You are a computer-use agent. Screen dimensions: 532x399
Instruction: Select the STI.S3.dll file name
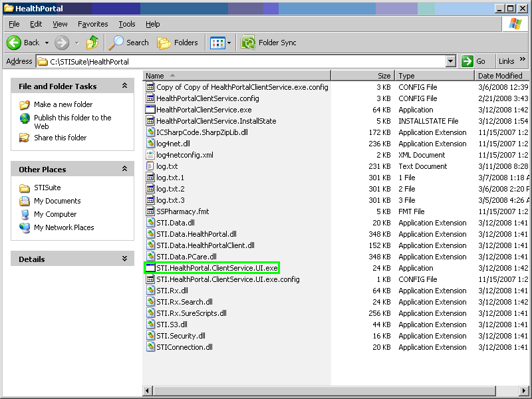172,325
